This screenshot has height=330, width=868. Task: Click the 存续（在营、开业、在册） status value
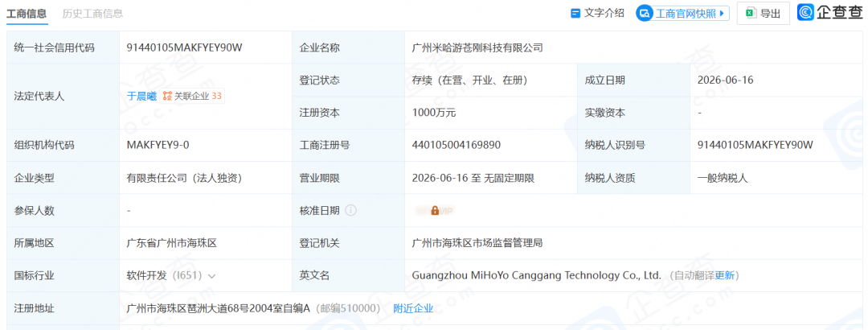coord(469,80)
